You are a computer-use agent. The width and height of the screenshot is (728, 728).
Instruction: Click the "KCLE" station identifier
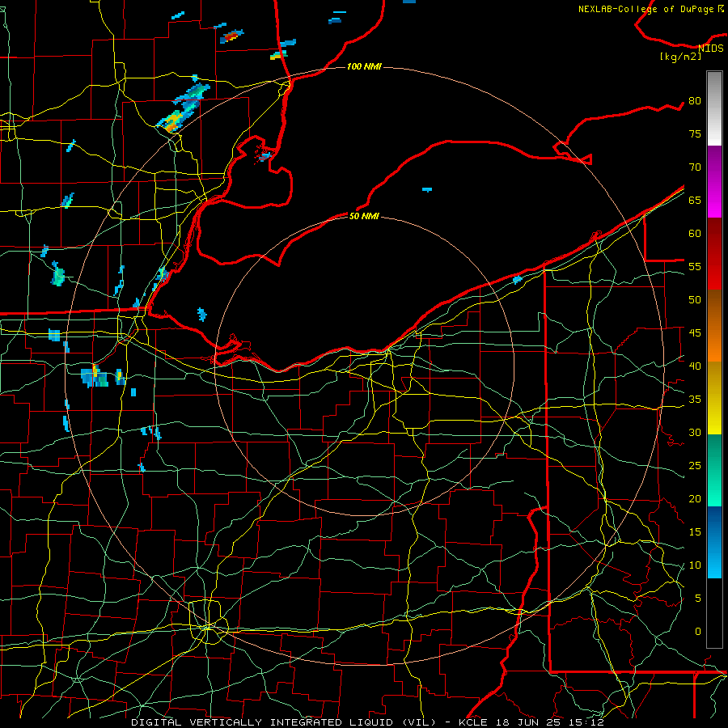coord(472,722)
